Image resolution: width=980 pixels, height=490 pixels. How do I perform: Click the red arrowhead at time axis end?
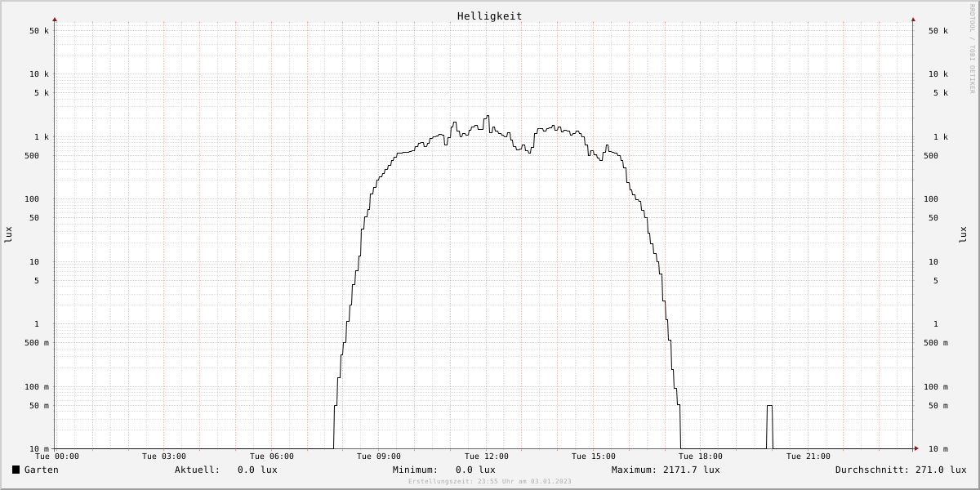(x=916, y=448)
